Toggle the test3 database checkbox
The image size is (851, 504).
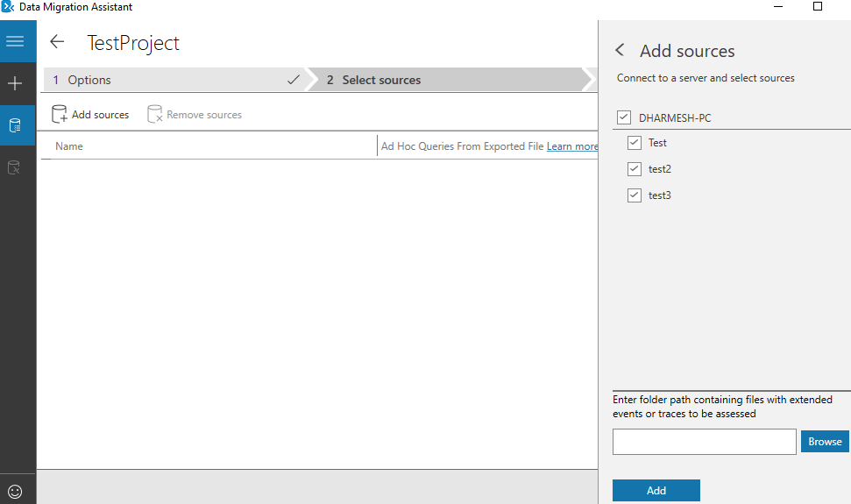pos(635,195)
